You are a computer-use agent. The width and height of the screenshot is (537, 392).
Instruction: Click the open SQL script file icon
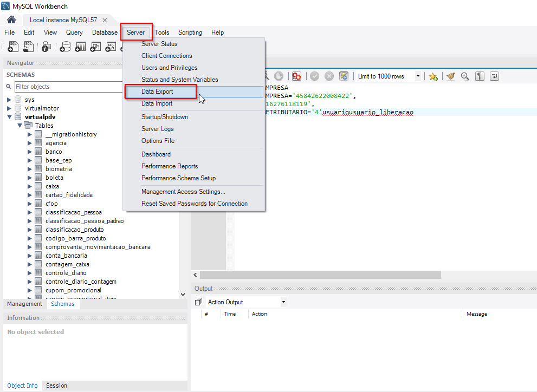pyautogui.click(x=28, y=47)
